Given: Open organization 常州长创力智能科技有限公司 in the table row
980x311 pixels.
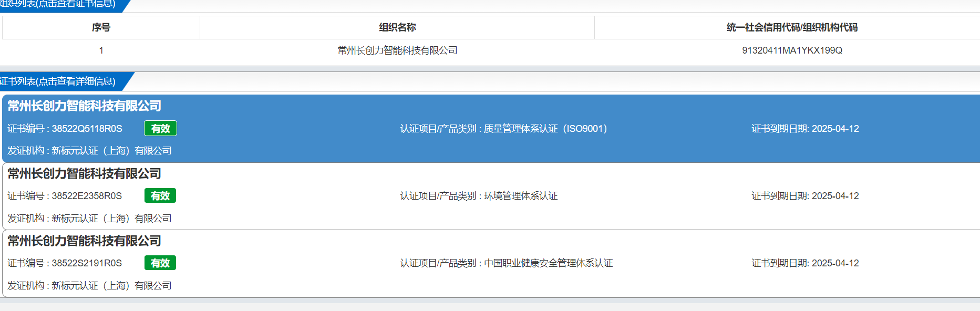Looking at the screenshot, I should (397, 50).
